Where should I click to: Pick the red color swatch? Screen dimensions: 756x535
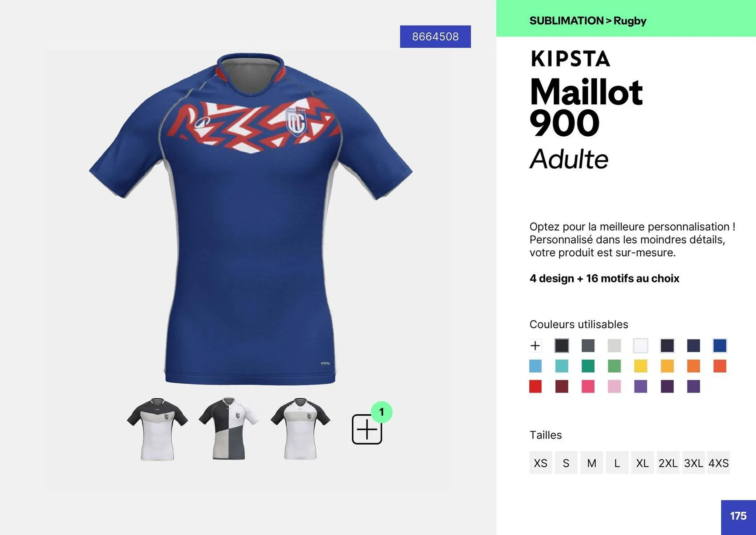point(535,386)
